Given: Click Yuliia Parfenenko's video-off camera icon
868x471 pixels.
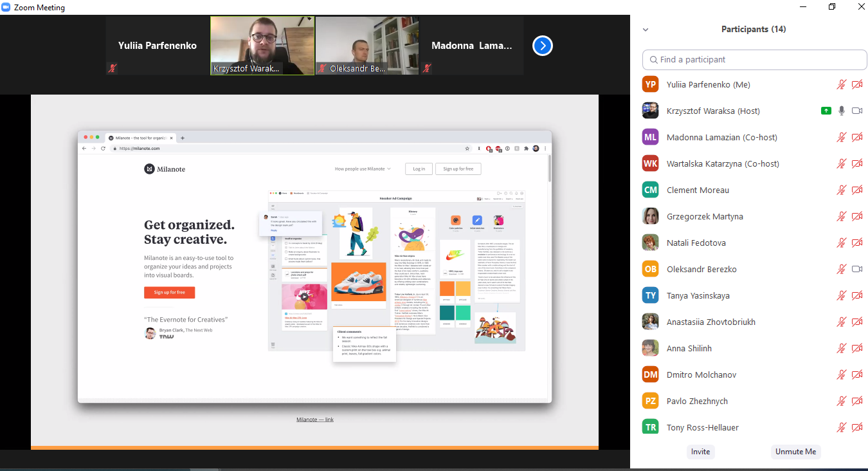Looking at the screenshot, I should coord(857,84).
